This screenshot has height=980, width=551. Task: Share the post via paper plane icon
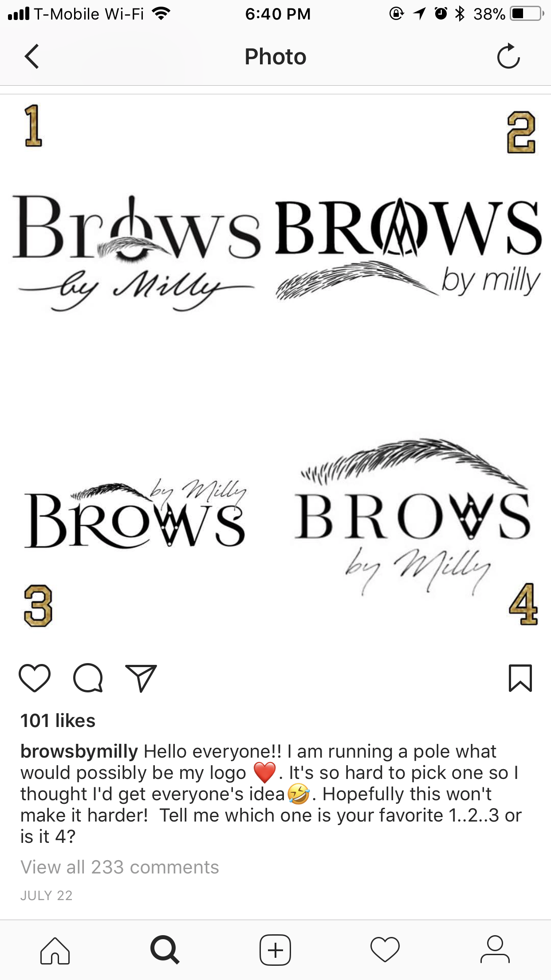tap(141, 678)
